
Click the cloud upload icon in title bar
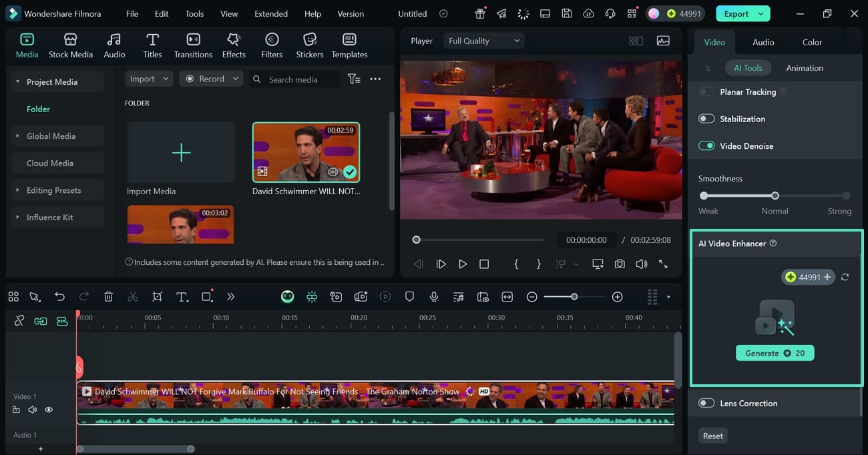point(588,13)
